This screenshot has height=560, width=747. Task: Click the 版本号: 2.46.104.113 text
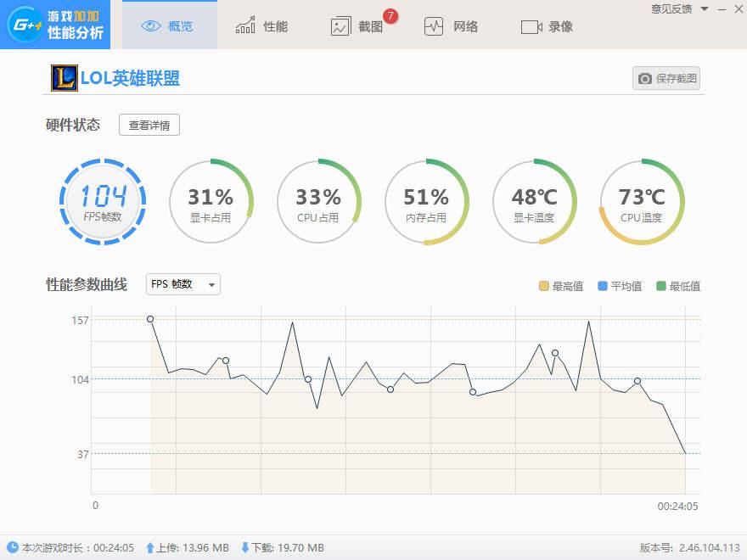(x=690, y=547)
